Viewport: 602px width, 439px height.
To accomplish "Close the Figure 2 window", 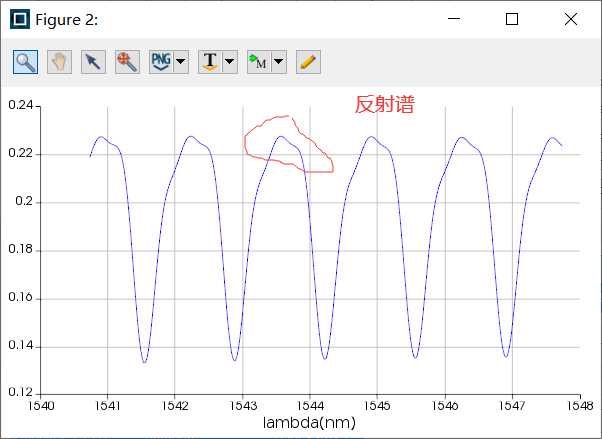I will click(x=571, y=19).
